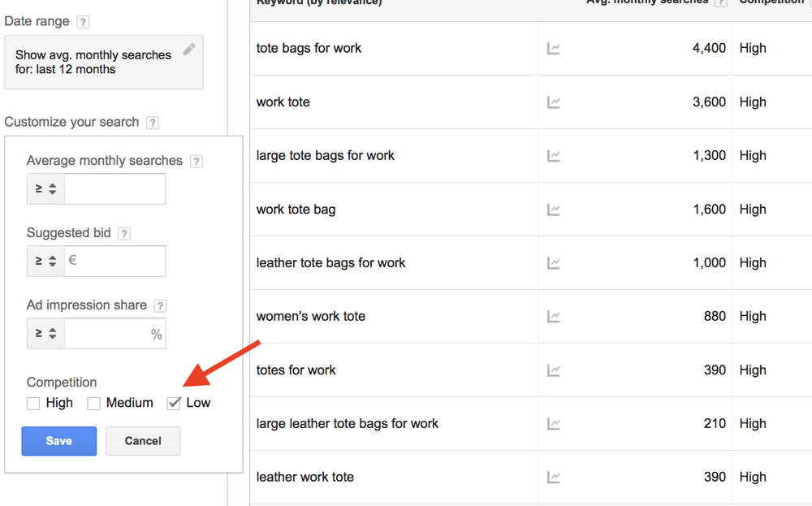Save the customized search filters
812x506 pixels.
click(59, 441)
